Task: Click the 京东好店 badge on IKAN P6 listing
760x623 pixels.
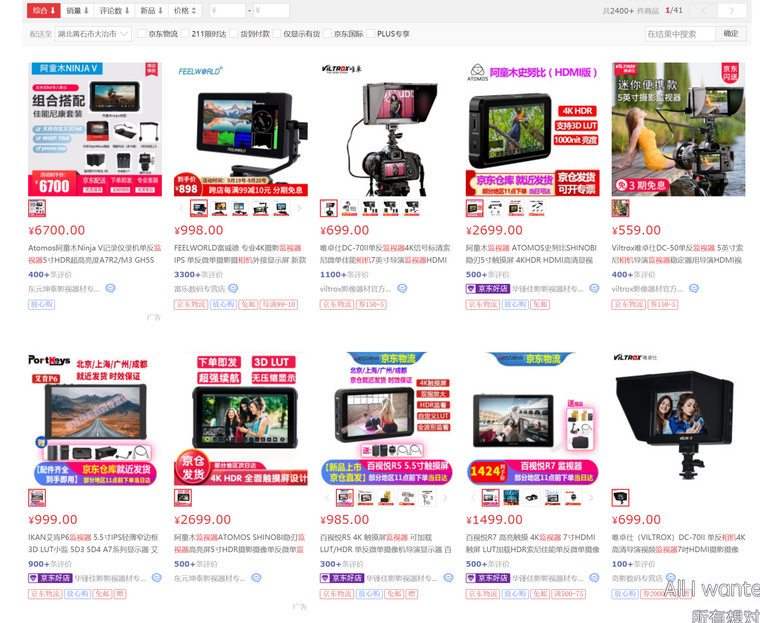Action: tap(50, 578)
